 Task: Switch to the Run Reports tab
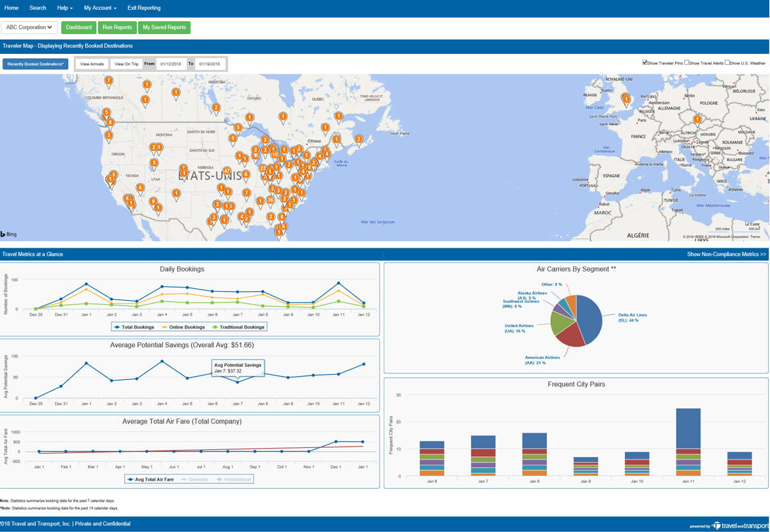(x=117, y=28)
